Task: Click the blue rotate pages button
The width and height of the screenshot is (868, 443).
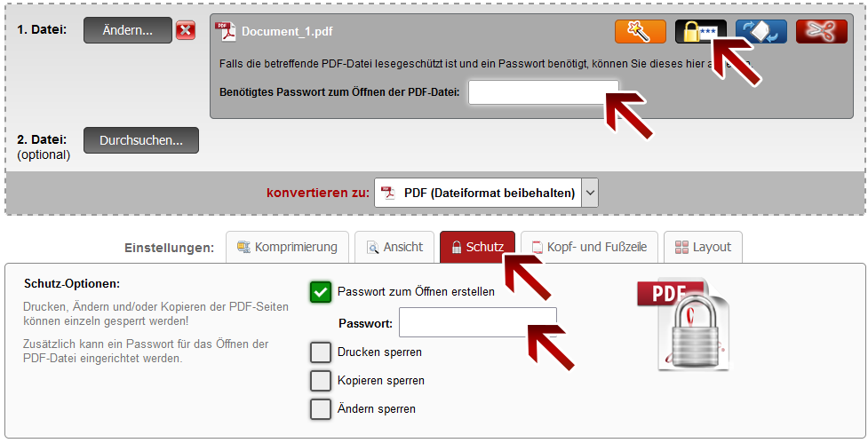Action: coord(760,31)
